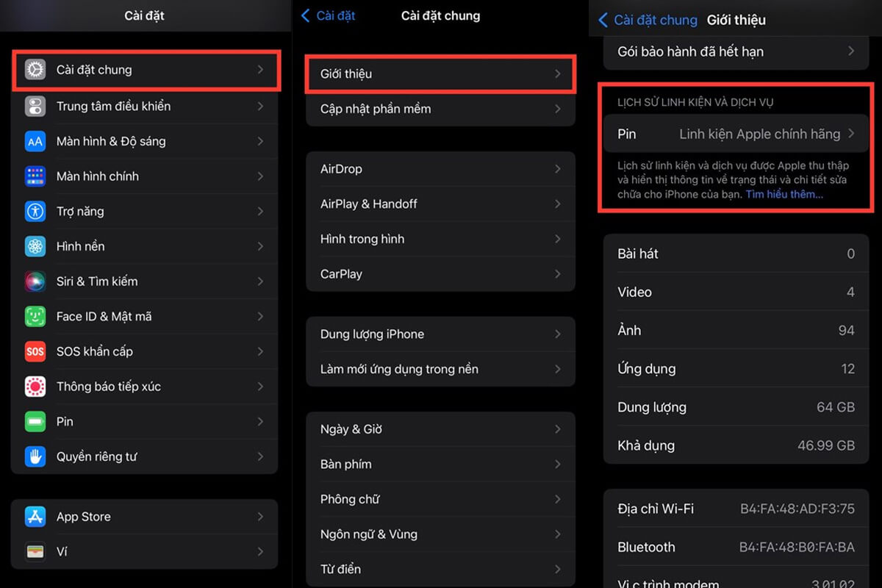
Task: Select Dung lượng 64 GB row
Action: (x=736, y=407)
